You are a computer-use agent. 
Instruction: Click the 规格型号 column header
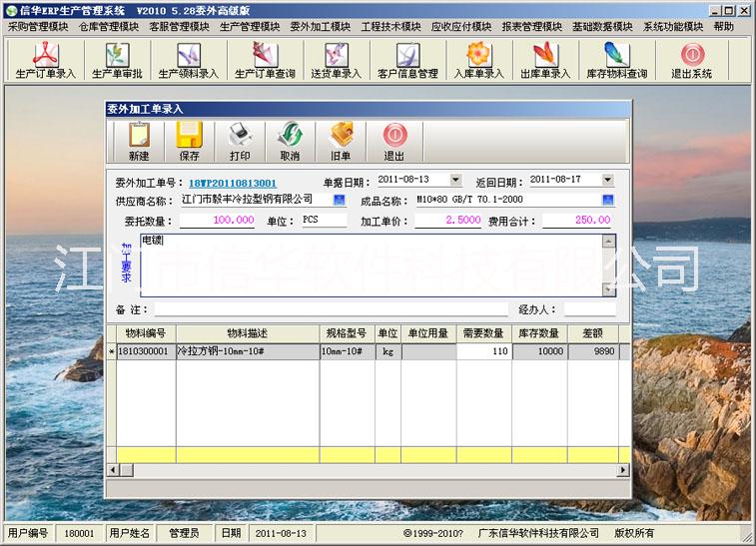347,333
